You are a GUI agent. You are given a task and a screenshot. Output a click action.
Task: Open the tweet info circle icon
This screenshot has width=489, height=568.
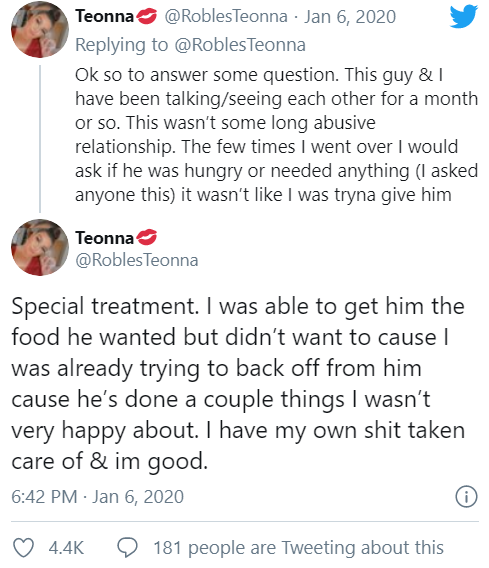tap(467, 497)
